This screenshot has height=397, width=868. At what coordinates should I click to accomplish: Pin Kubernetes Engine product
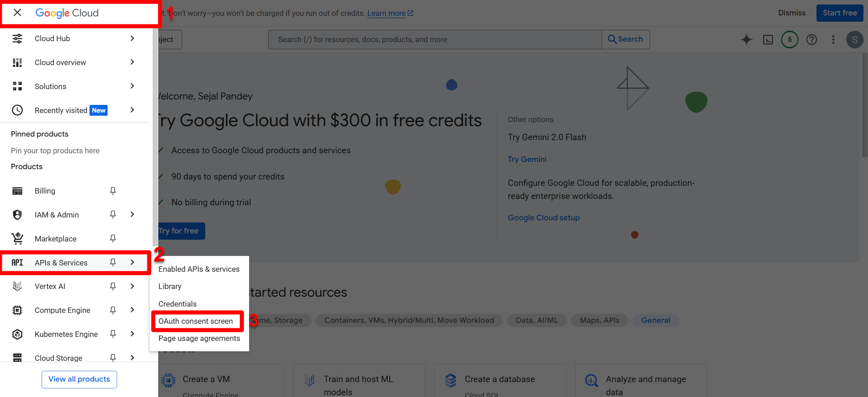pos(113,334)
